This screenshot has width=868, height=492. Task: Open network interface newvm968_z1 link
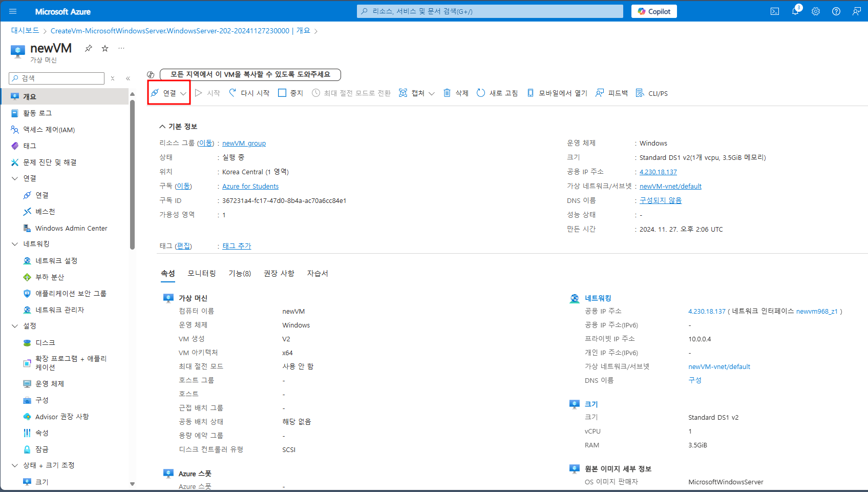[x=817, y=311]
